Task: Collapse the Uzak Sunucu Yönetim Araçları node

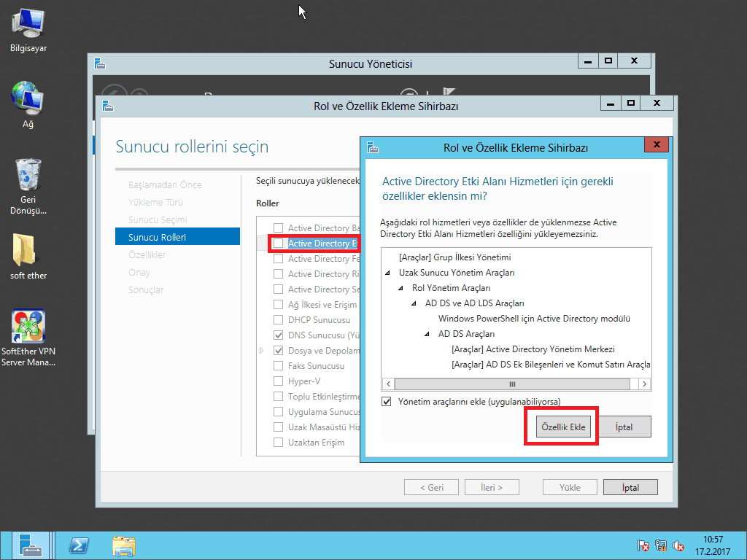Action: pos(387,273)
